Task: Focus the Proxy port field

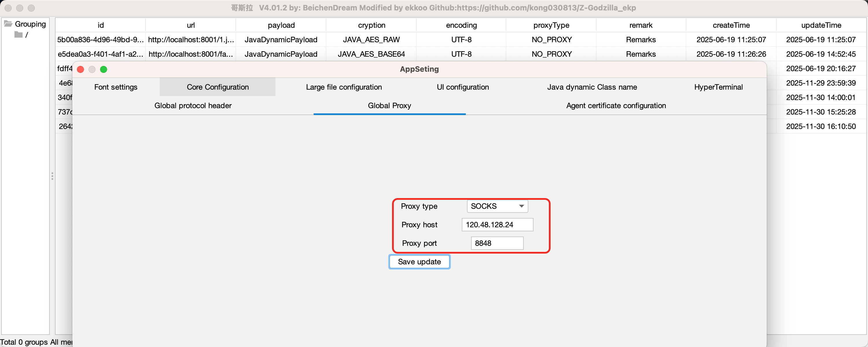Action: click(x=497, y=243)
